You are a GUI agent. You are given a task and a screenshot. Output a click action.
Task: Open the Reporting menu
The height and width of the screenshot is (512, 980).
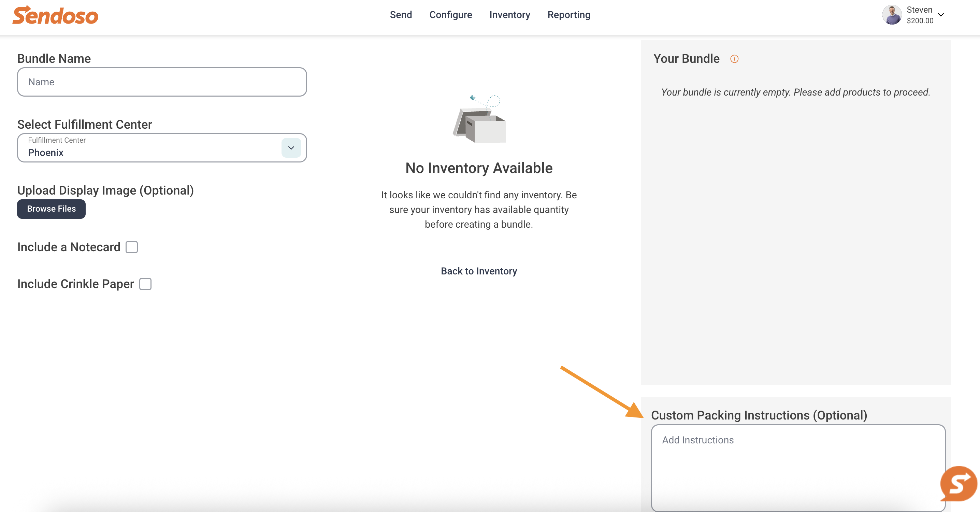[x=569, y=15]
